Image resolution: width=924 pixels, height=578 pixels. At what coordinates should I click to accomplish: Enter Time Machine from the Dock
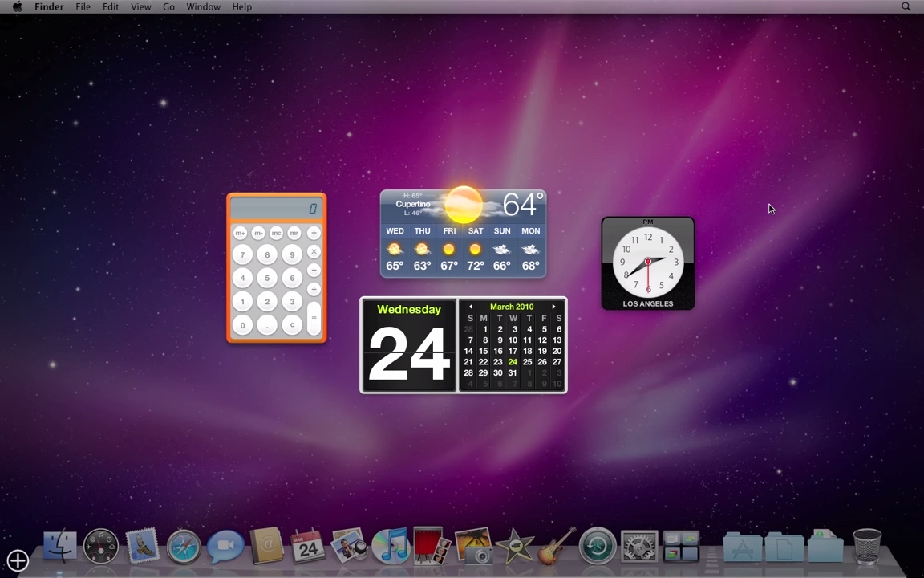[596, 546]
